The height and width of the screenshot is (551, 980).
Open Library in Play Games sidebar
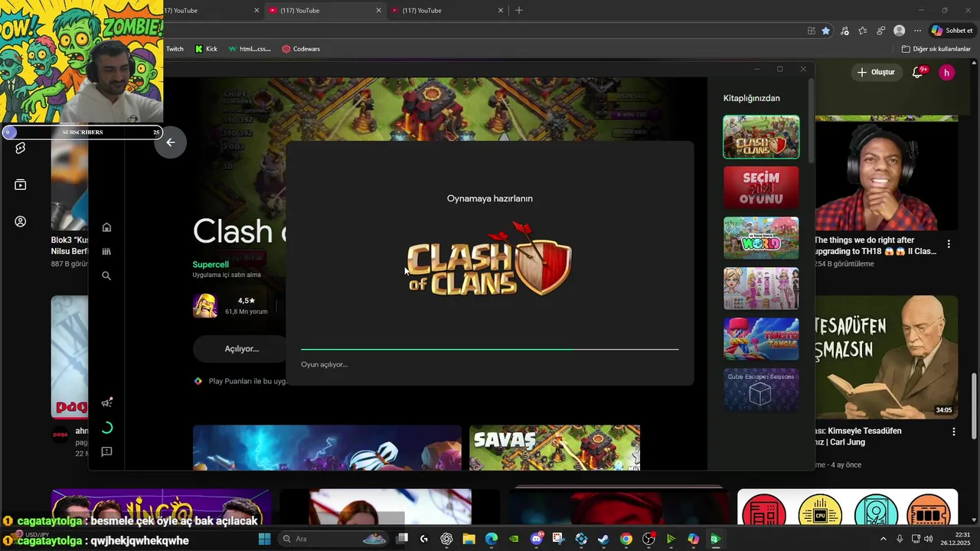tap(106, 251)
